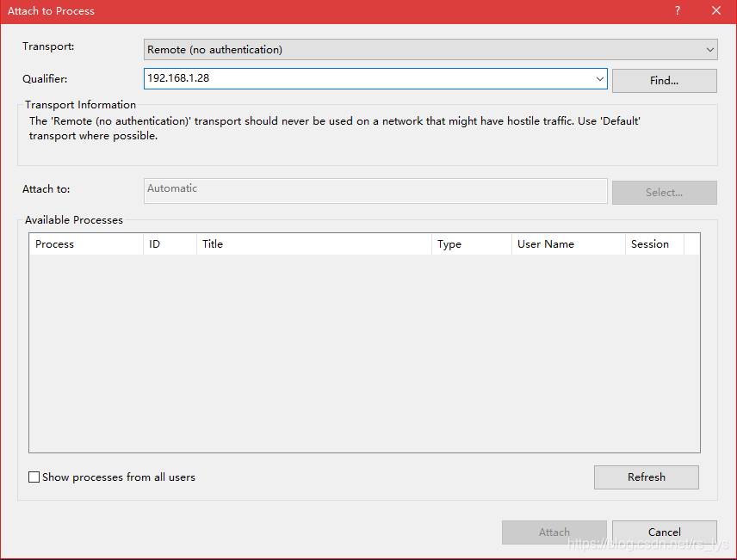
Task: Open the Transport dropdown list
Action: point(430,49)
